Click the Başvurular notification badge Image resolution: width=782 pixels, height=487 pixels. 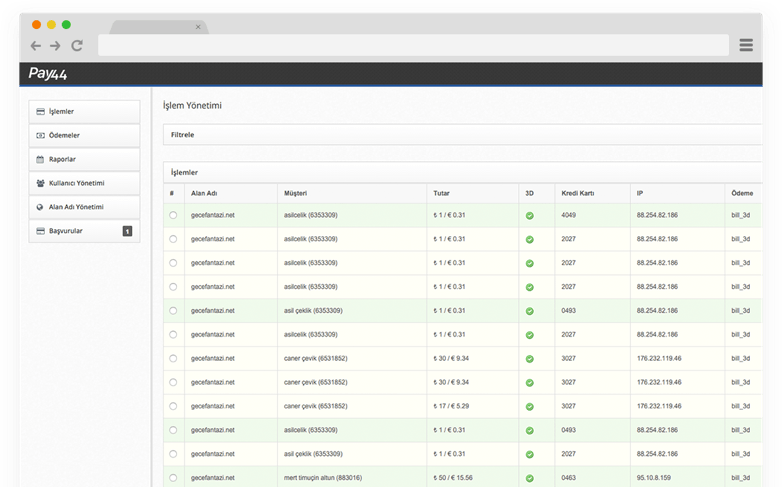[x=127, y=231]
